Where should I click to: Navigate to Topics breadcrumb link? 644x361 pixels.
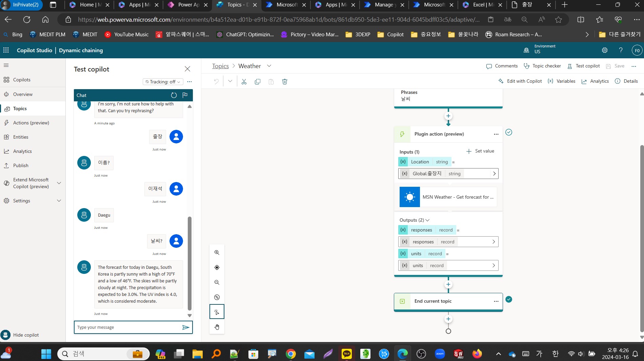tap(220, 66)
